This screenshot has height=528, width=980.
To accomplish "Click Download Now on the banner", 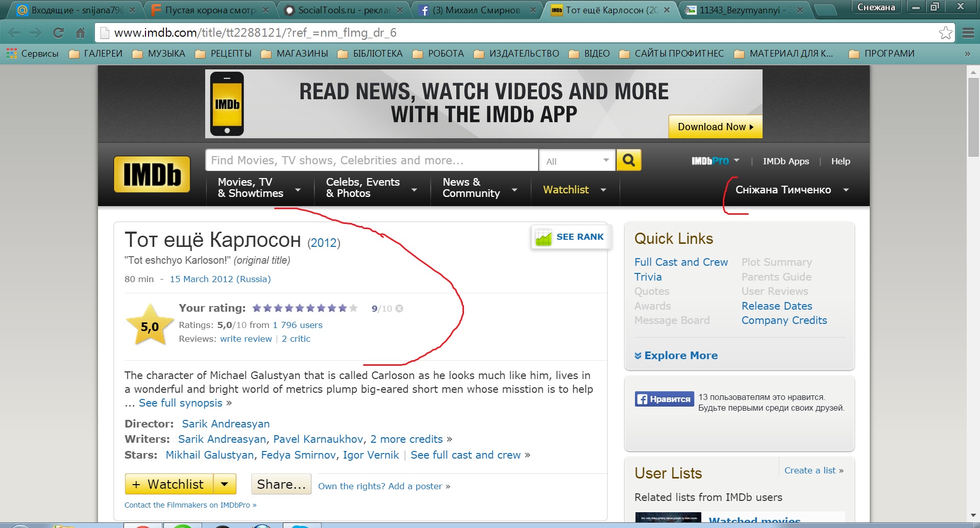I will (715, 127).
